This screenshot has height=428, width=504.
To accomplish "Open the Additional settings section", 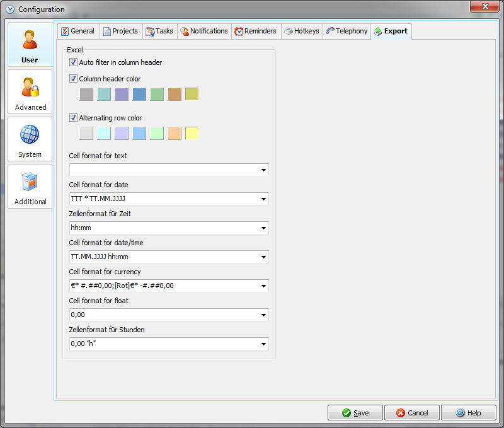I will tap(30, 187).
